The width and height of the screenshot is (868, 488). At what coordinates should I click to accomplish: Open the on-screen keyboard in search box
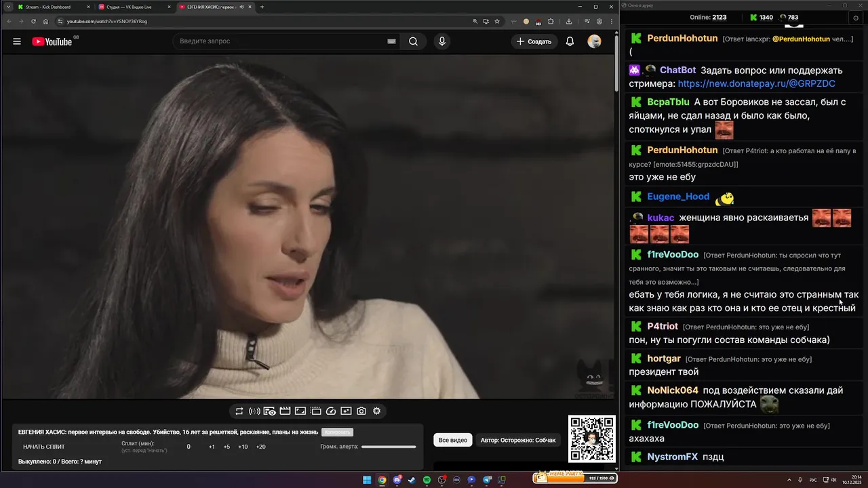(391, 41)
